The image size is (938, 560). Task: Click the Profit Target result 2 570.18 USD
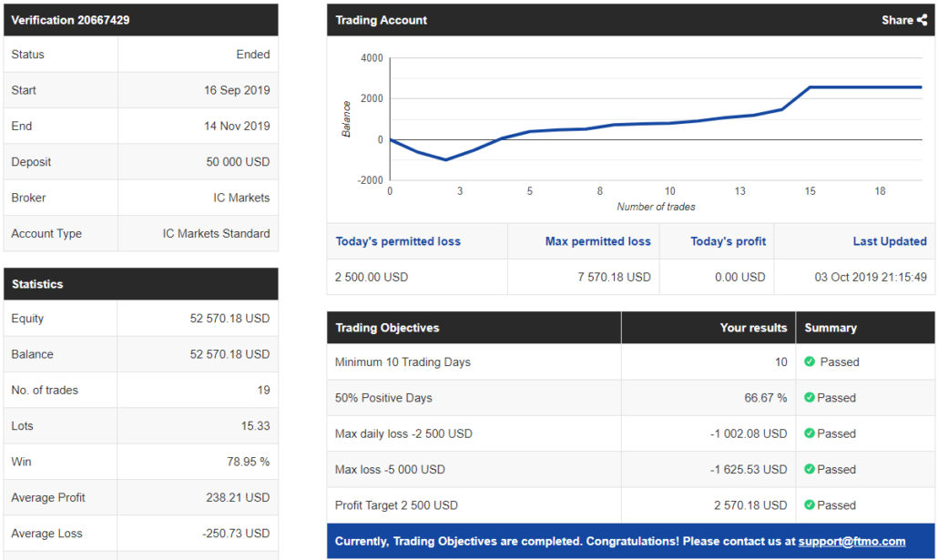[x=750, y=505]
